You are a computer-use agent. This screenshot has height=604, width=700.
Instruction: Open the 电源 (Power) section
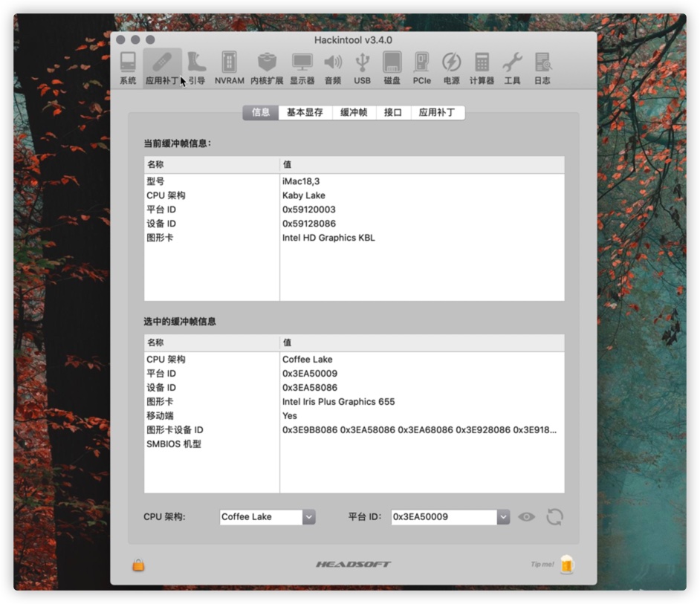pyautogui.click(x=450, y=67)
